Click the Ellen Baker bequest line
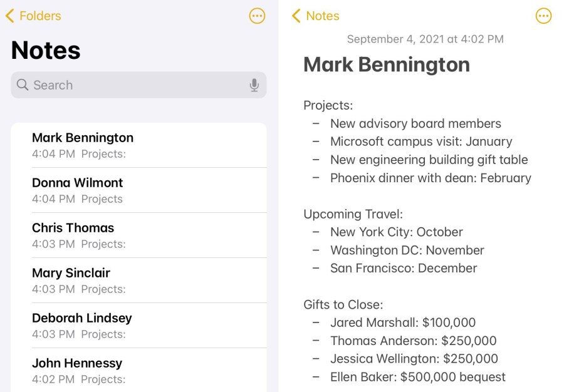This screenshot has width=564, height=392. pos(417,377)
